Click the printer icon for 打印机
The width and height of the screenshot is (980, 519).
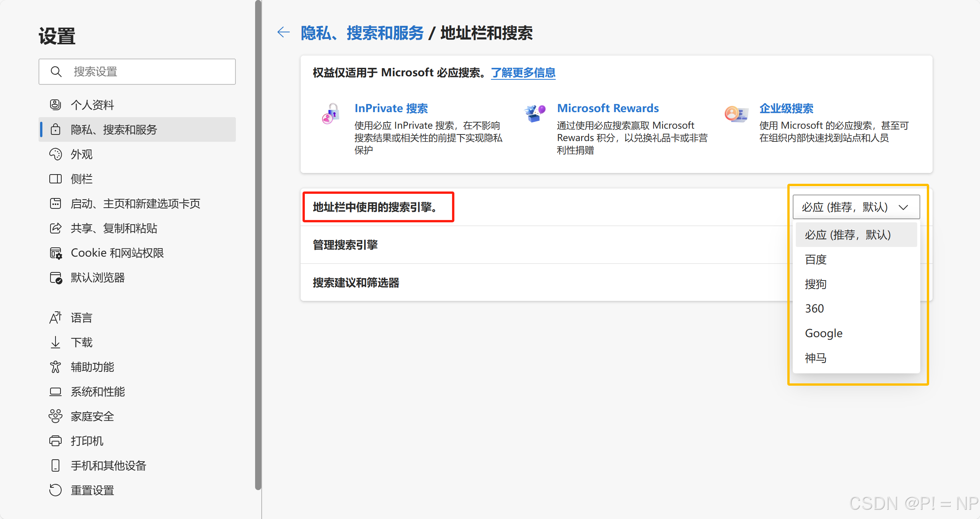55,441
